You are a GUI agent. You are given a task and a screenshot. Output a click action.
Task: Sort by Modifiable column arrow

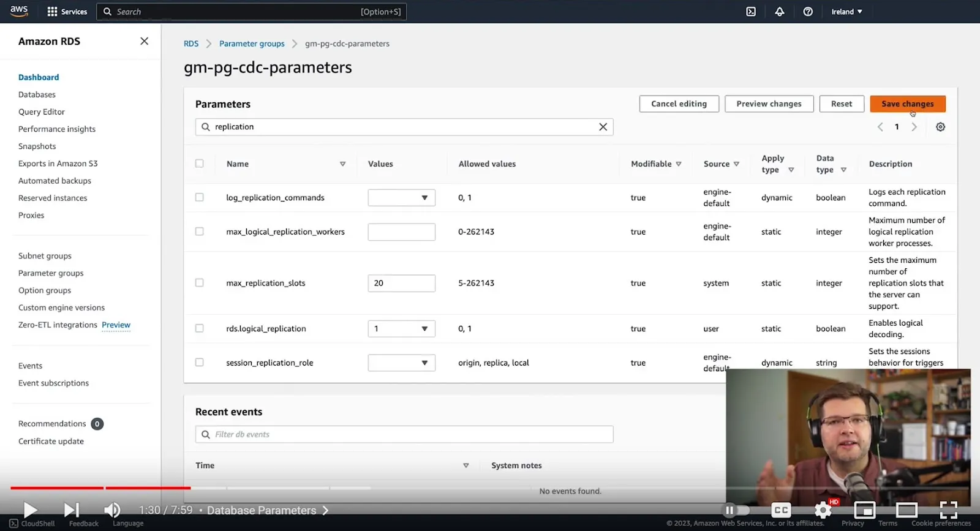pos(679,164)
